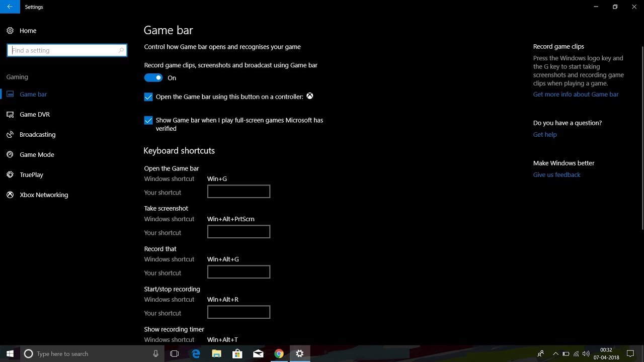Click the search magnifier in Find a setting
Screen dimensions: 644x362
point(121,50)
